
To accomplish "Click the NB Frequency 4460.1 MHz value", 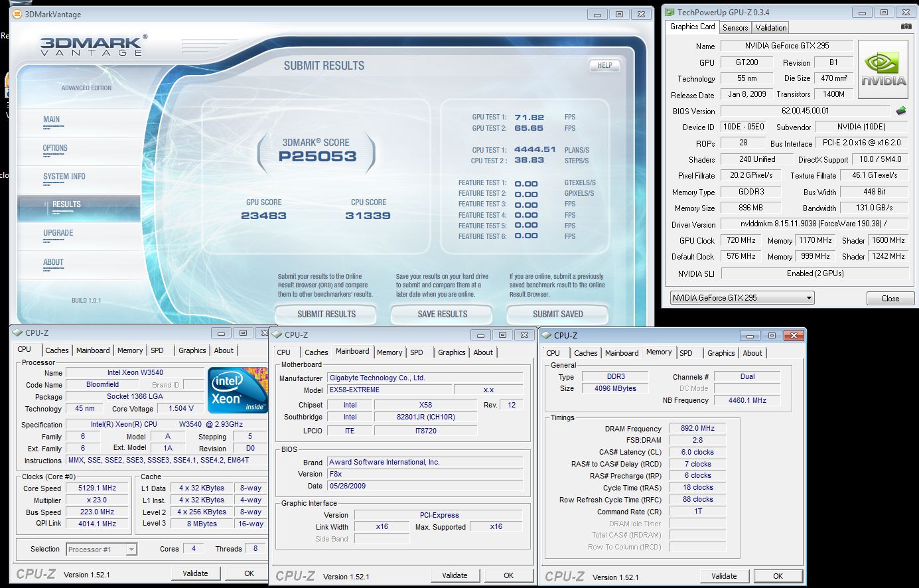I will pos(746,400).
